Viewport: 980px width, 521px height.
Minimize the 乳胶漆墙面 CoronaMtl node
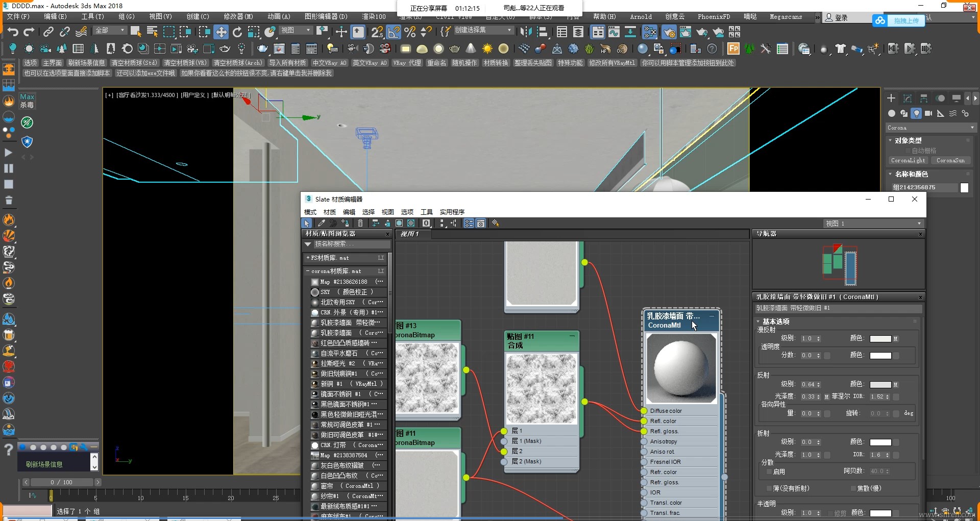click(x=712, y=315)
